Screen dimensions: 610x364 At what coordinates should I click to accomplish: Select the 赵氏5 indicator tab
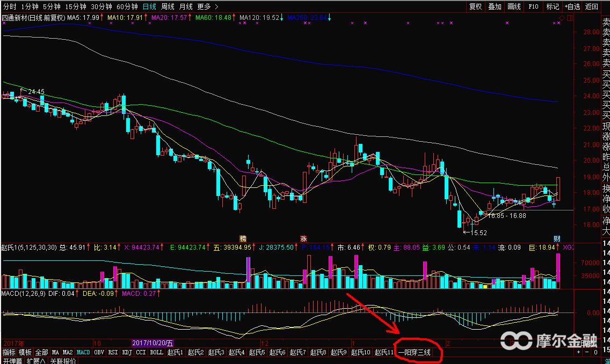tap(257, 352)
